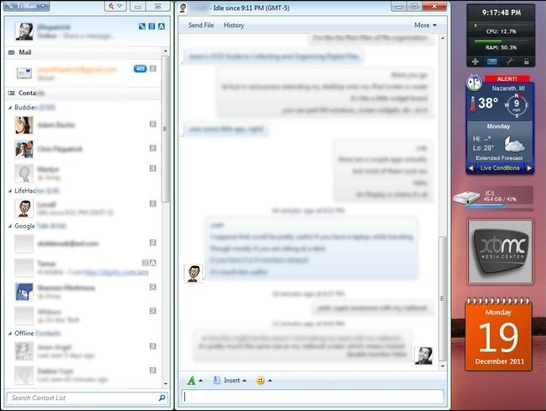Collapse the Offline Contacts group
The width and height of the screenshot is (546, 411).
(10, 333)
